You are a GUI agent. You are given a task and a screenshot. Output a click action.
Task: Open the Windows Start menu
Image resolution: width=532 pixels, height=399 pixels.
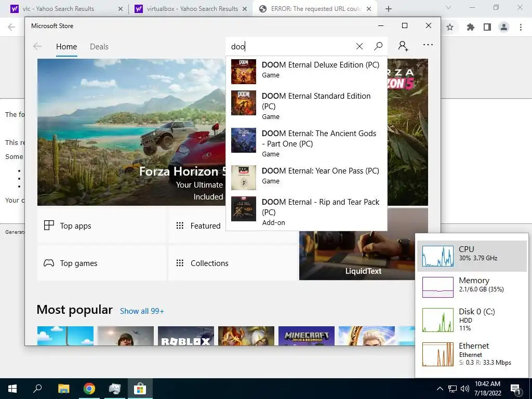12,389
